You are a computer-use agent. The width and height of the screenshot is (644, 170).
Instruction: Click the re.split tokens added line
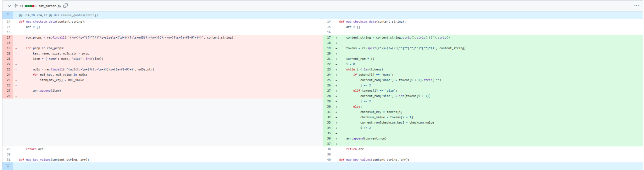tap(406, 48)
